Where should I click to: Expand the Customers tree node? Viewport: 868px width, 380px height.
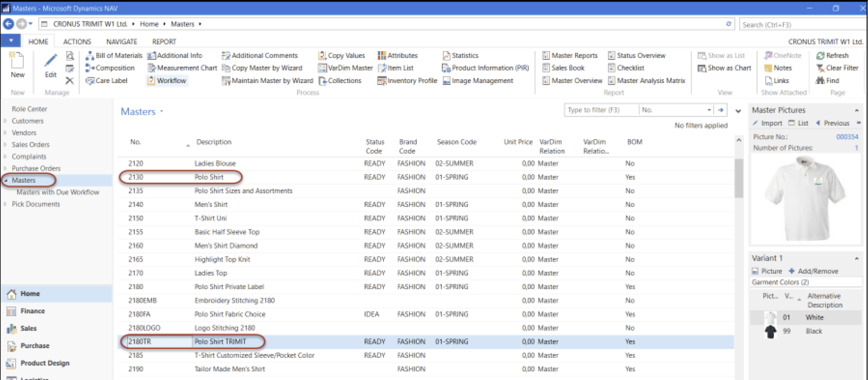click(x=5, y=121)
